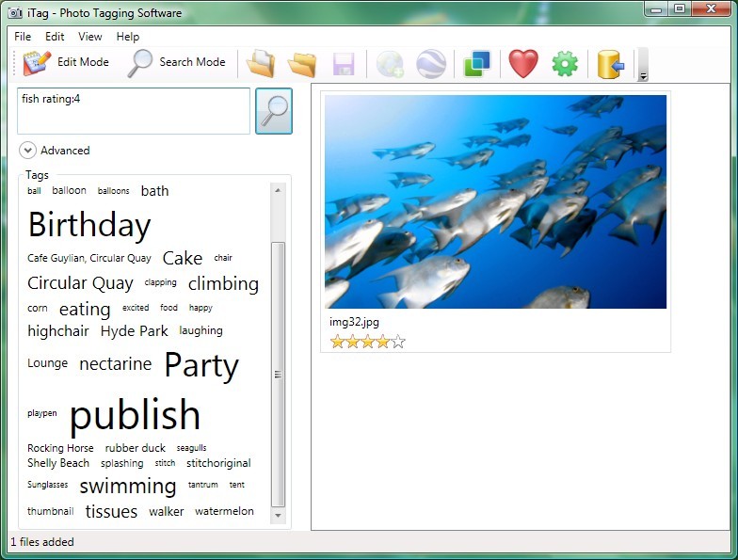Select the laughing tag
Image resolution: width=738 pixels, height=560 pixels.
201,331
